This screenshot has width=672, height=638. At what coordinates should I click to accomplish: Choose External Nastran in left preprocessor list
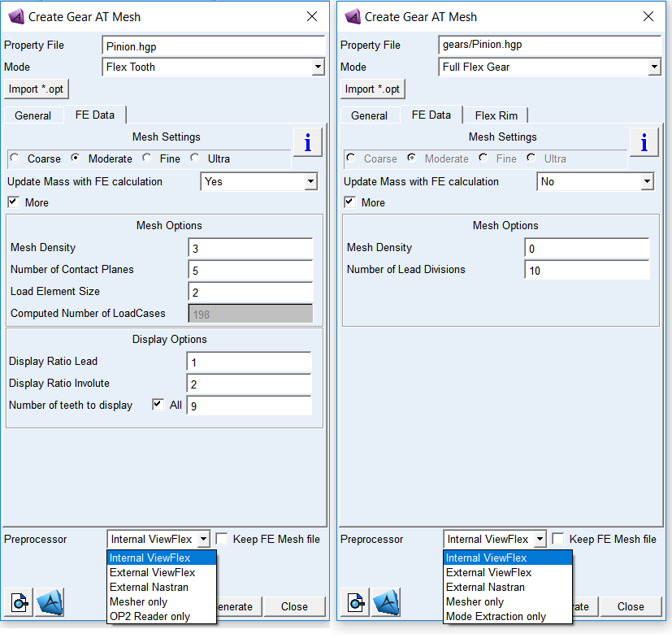149,587
